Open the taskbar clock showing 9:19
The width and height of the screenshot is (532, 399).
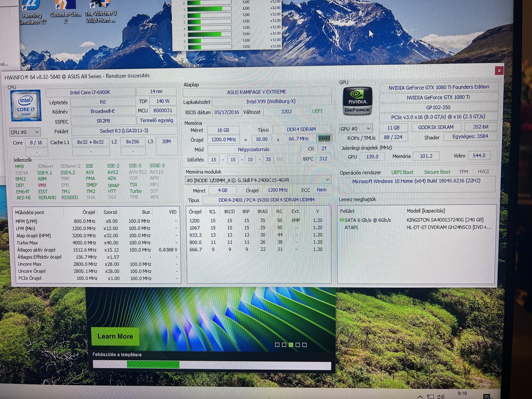tap(462, 394)
